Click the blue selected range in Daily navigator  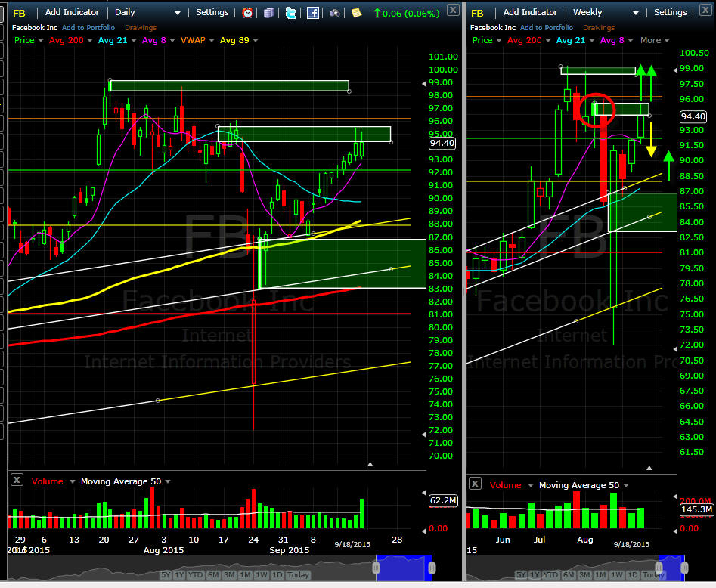[404, 568]
